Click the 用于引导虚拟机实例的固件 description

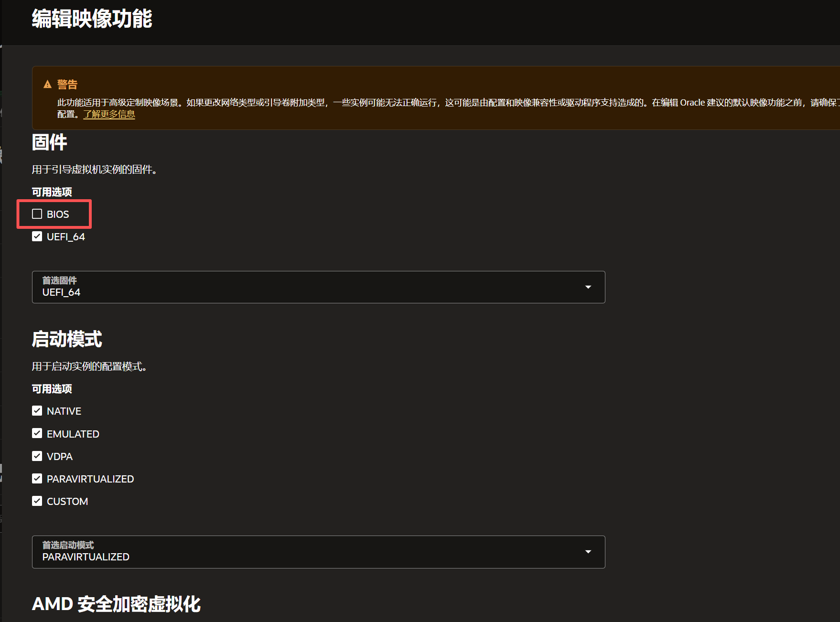point(94,170)
